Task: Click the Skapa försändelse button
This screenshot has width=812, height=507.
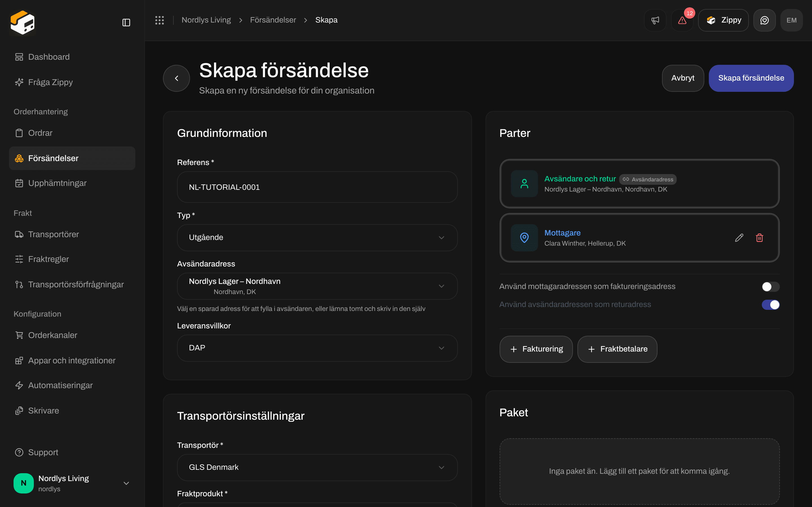Action: 751,78
